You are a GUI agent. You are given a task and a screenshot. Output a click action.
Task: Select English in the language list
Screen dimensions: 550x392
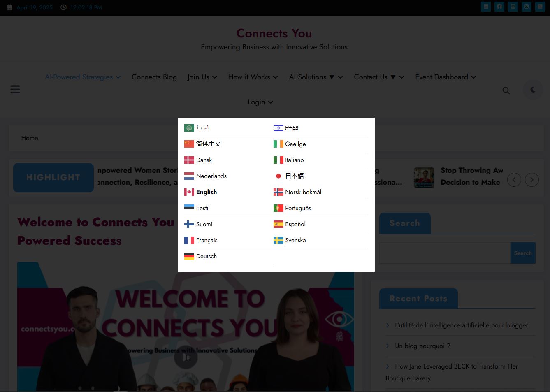(x=201, y=192)
